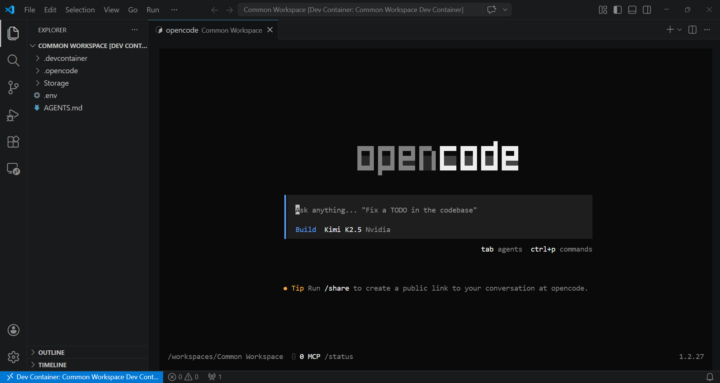The height and width of the screenshot is (383, 720).
Task: Click the /workspaces/Common Workspace path
Action: point(225,356)
